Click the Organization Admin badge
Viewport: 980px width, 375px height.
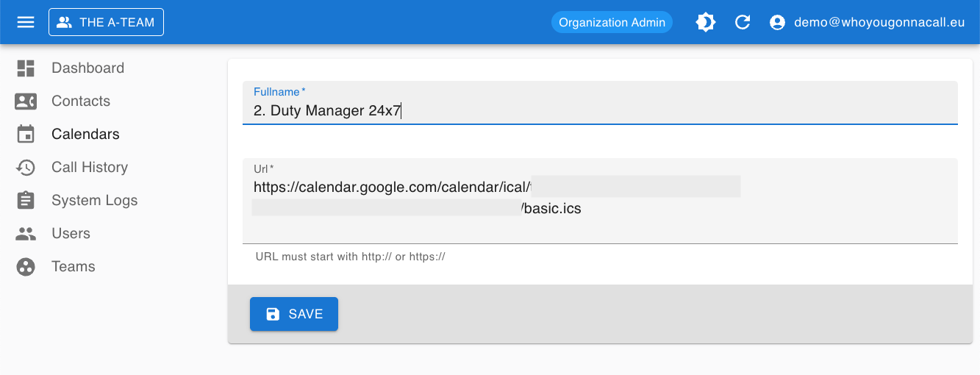[612, 22]
